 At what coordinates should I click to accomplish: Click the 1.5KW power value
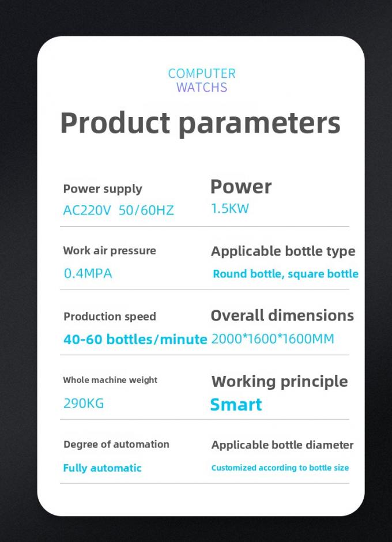coord(229,209)
